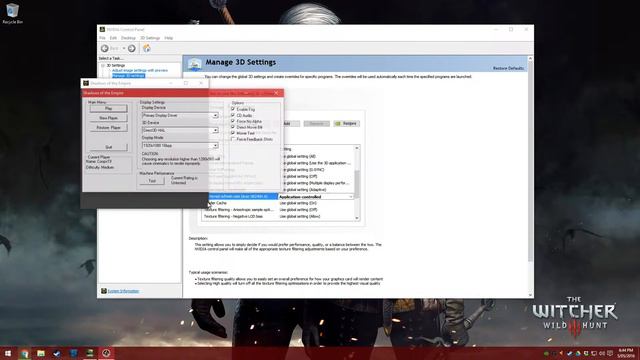Open the Help menu in NVIDIA Control Panel
640x360 pixels.
(169, 38)
